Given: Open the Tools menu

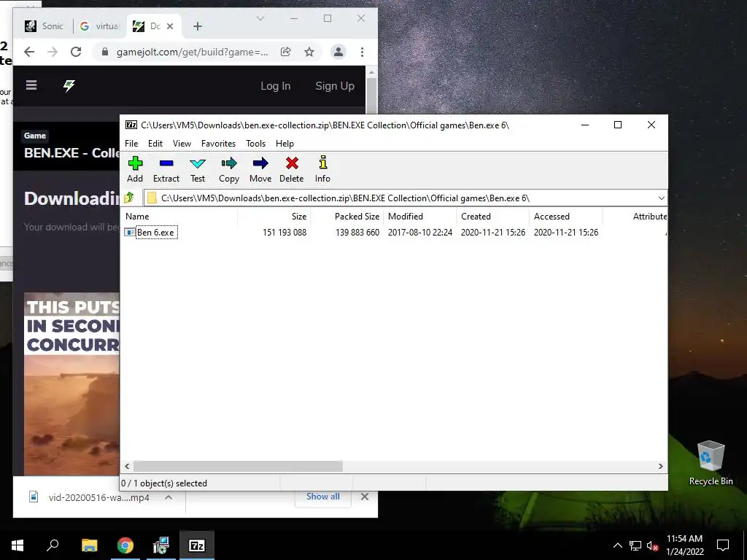Looking at the screenshot, I should click(x=255, y=144).
